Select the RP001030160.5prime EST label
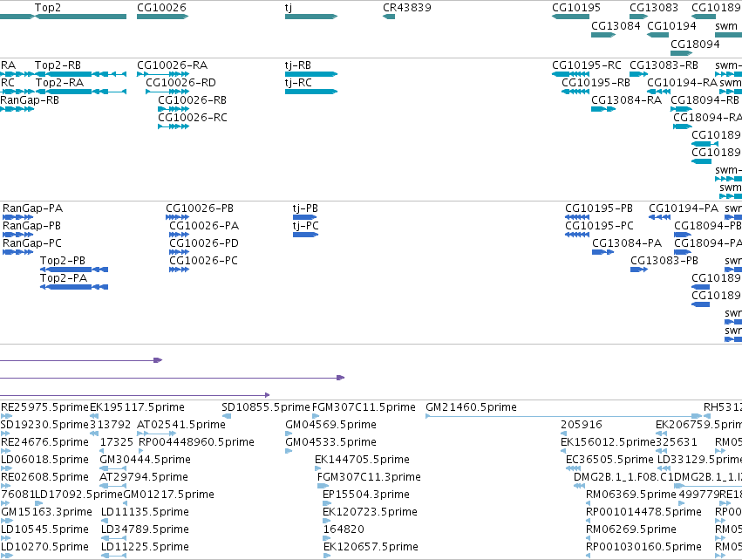 coord(643,547)
